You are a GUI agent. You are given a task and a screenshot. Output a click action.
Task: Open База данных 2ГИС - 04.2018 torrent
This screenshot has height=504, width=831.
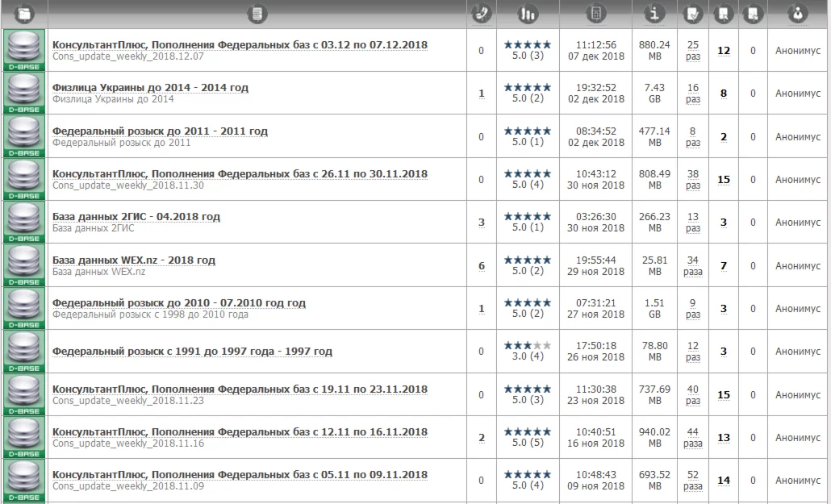pos(136,217)
